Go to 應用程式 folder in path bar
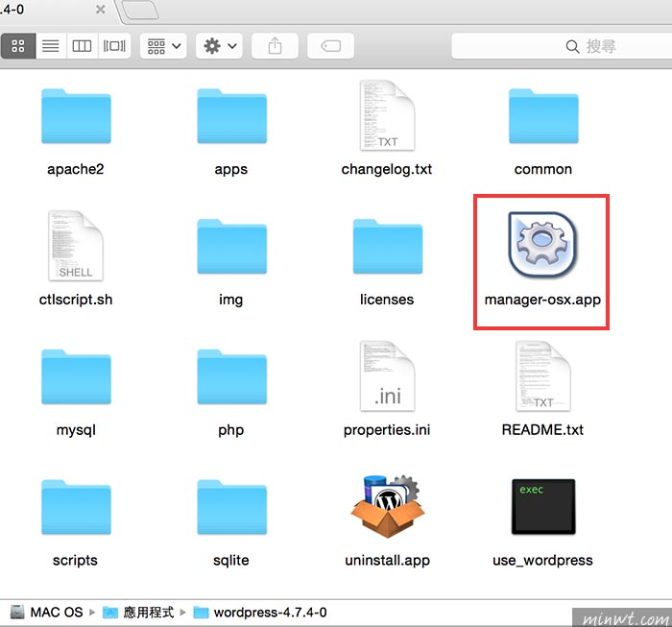This screenshot has height=627, width=672. click(138, 613)
